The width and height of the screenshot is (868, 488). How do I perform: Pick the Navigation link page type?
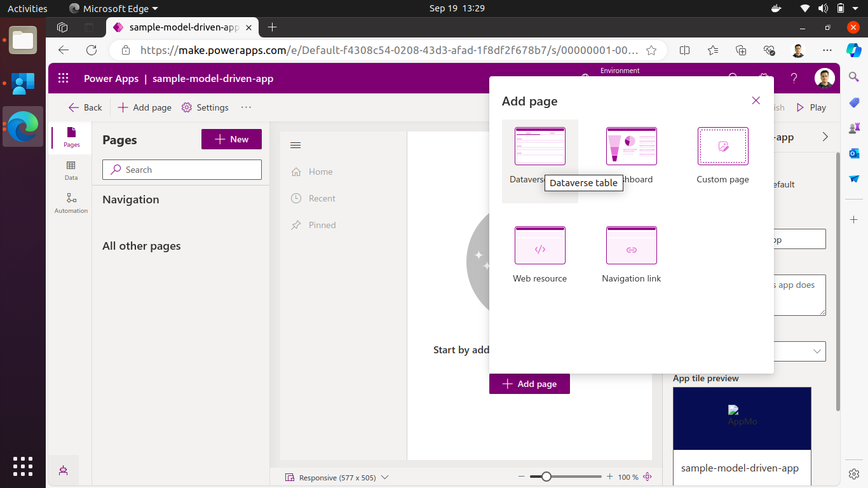[631, 245]
